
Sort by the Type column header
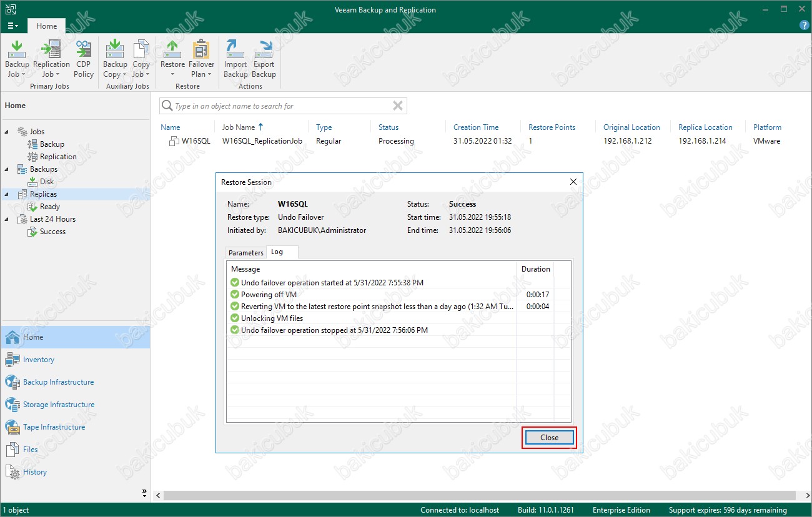(324, 127)
